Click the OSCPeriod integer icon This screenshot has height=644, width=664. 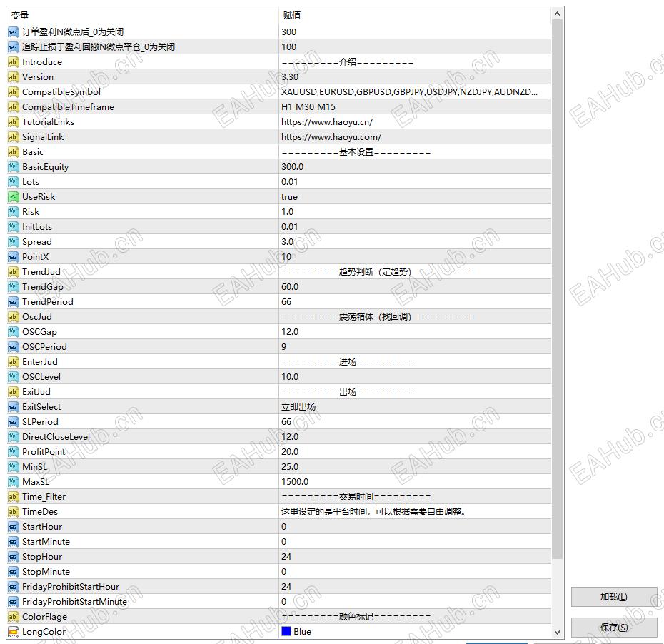(x=13, y=347)
